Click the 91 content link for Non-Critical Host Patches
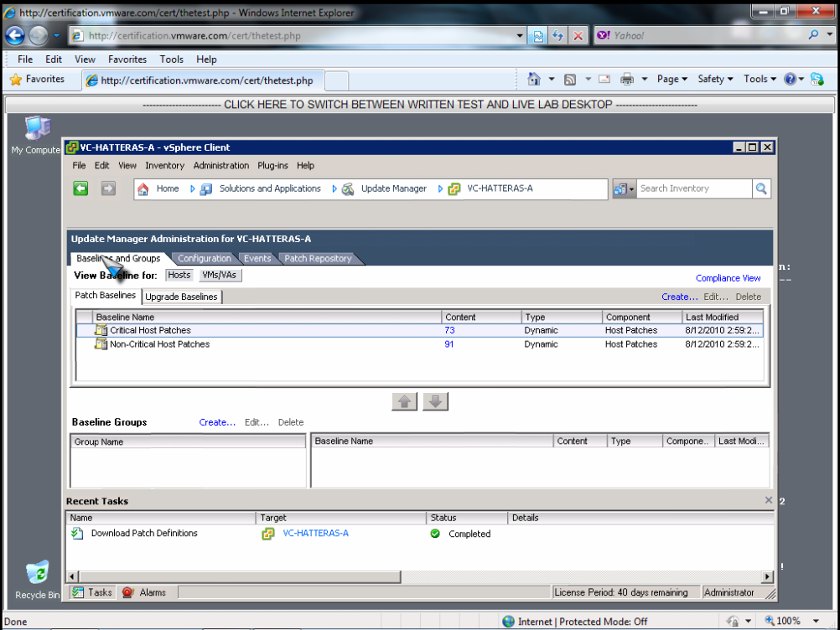840x630 pixels. tap(449, 344)
